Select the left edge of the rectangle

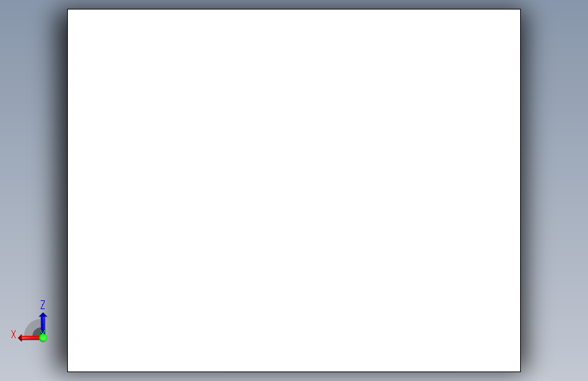pyautogui.click(x=68, y=190)
